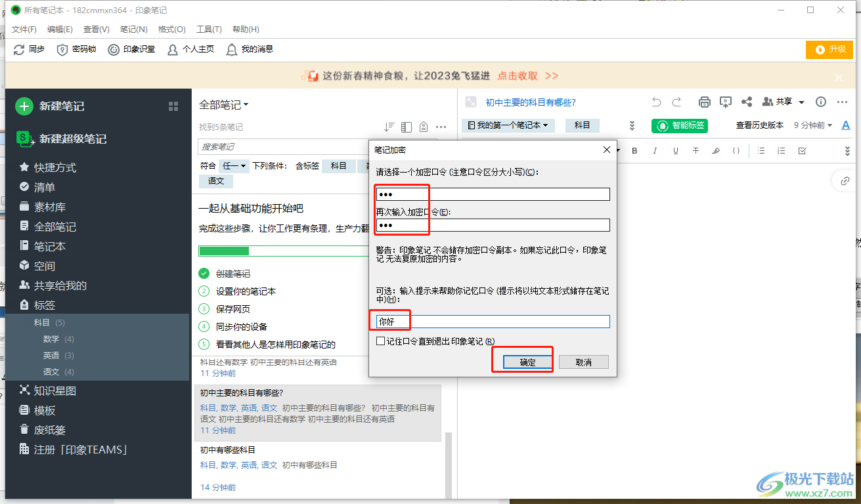
Task: Print the current note
Action: point(705,102)
